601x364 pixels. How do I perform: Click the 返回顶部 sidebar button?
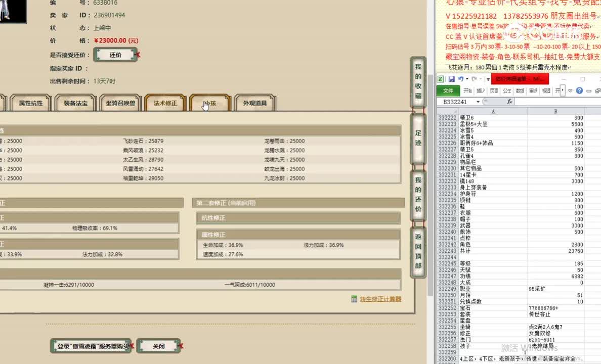(x=418, y=253)
